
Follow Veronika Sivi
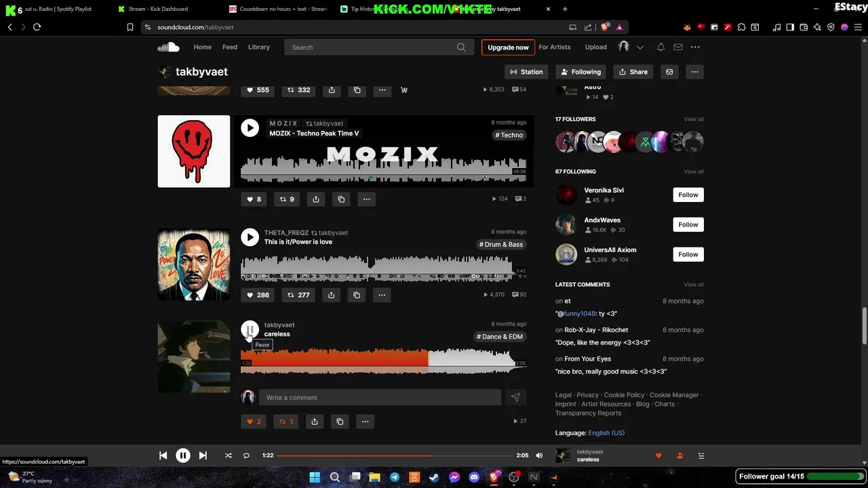tap(688, 195)
